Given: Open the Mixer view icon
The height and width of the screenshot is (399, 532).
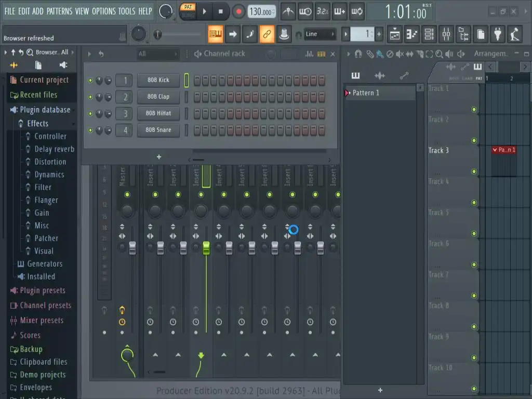Looking at the screenshot, I should [x=446, y=34].
